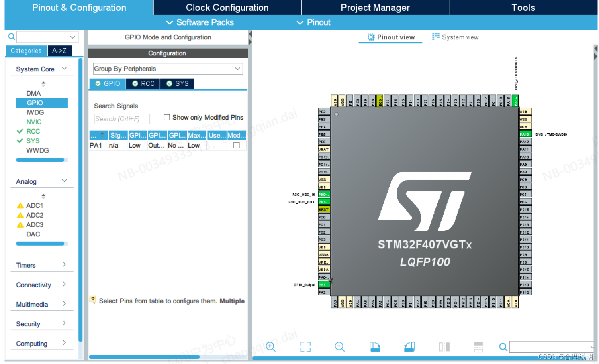599x364 pixels.
Task: Click the horizontal scrollbar under the GPIO table
Action: [x=144, y=357]
